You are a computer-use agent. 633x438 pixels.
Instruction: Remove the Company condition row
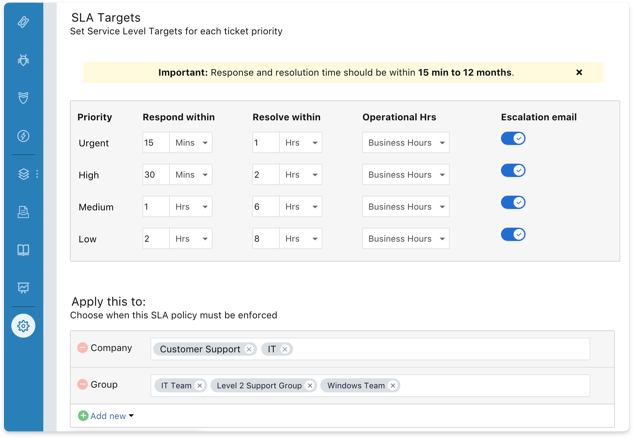[x=82, y=348]
